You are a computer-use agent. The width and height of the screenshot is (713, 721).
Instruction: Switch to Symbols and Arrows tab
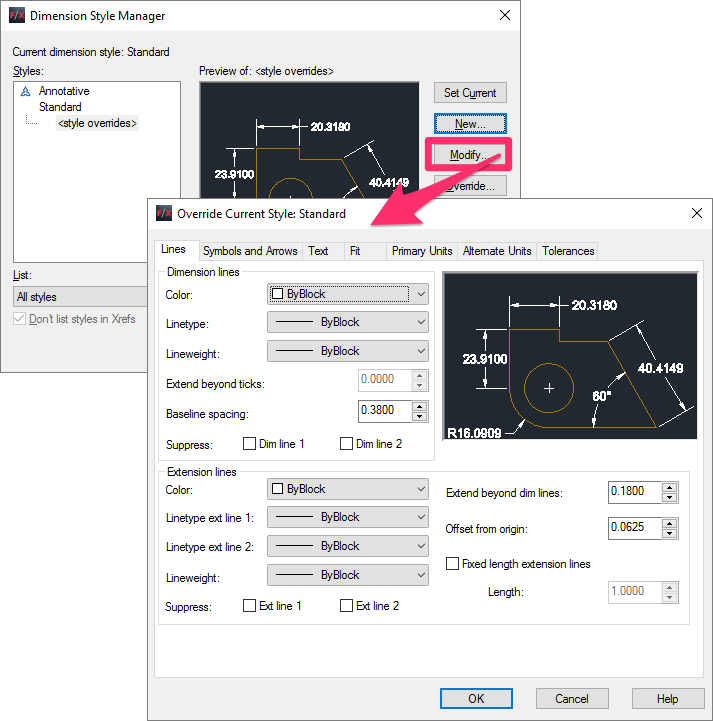coord(250,251)
